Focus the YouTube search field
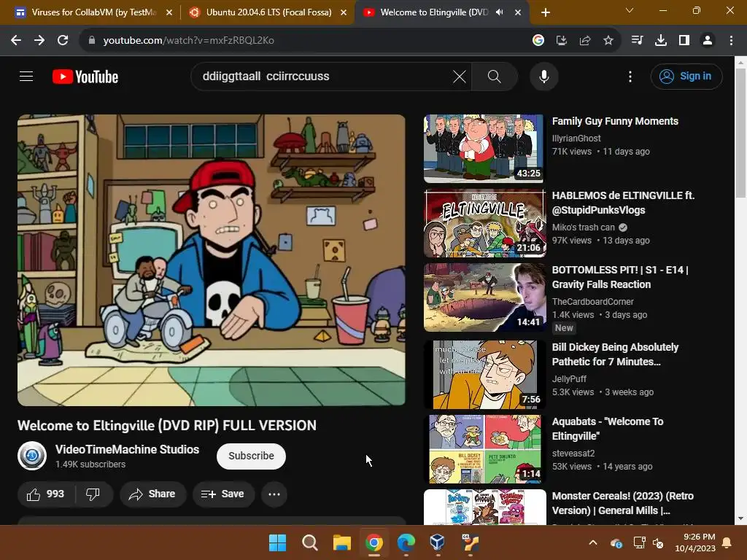This screenshot has width=747, height=560. [x=324, y=76]
